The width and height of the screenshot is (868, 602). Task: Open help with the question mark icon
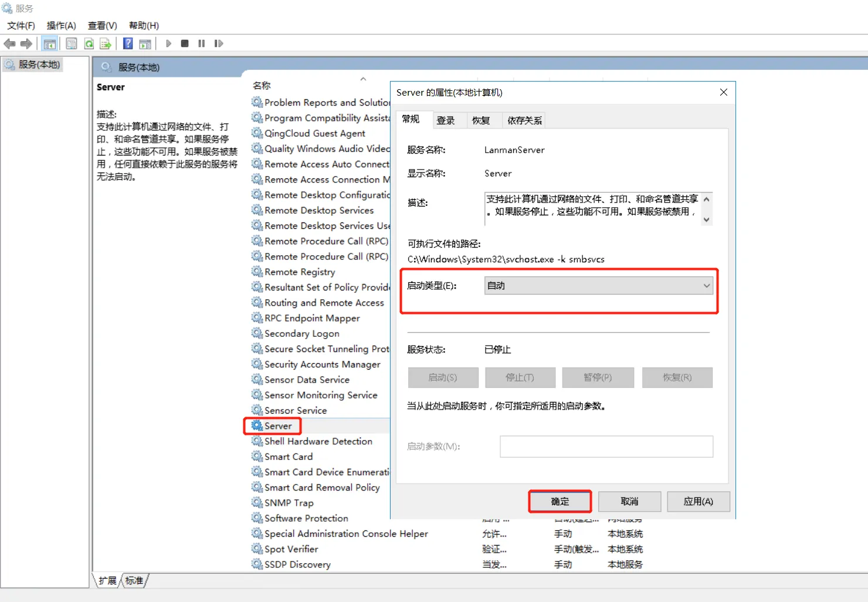127,43
